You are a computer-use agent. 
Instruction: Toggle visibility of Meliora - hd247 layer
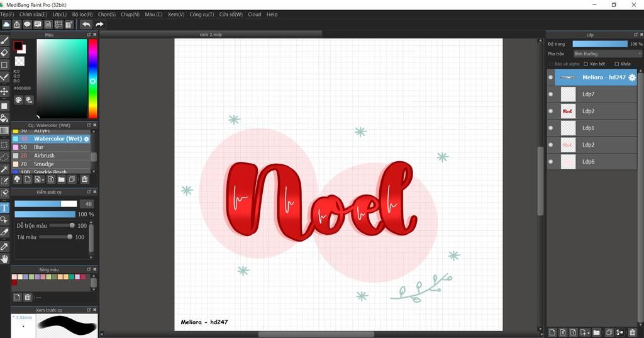coord(551,77)
